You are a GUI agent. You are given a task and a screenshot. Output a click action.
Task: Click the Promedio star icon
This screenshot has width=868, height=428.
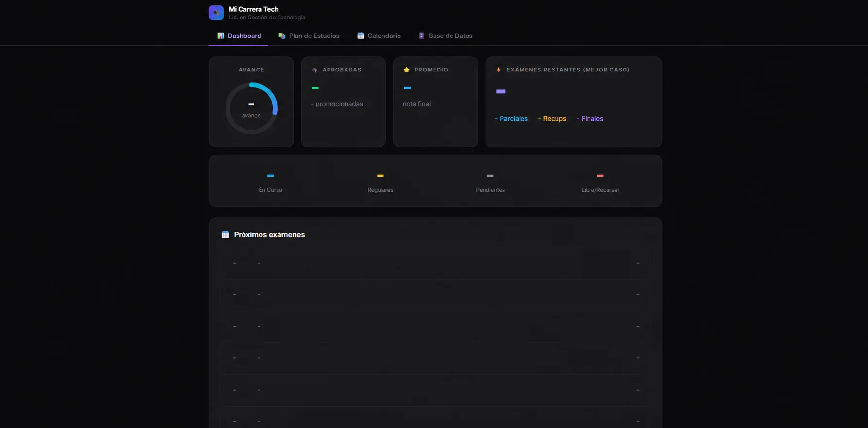point(407,70)
